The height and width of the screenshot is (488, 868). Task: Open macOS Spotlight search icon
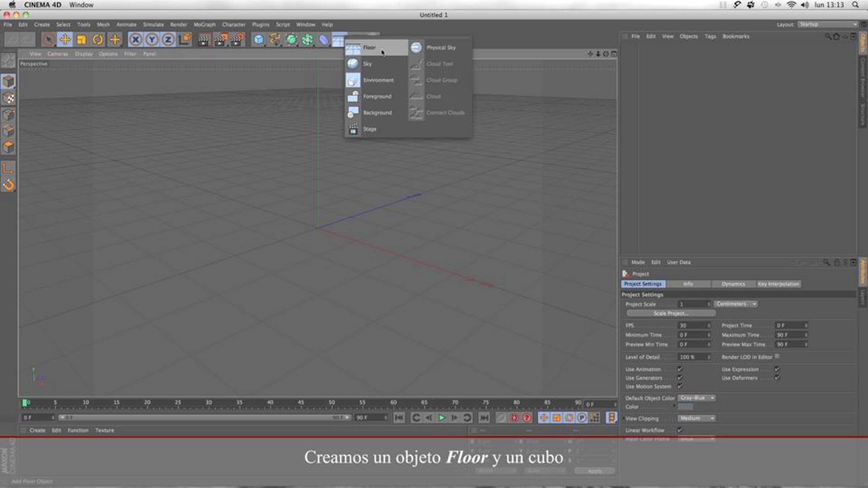pos(855,5)
